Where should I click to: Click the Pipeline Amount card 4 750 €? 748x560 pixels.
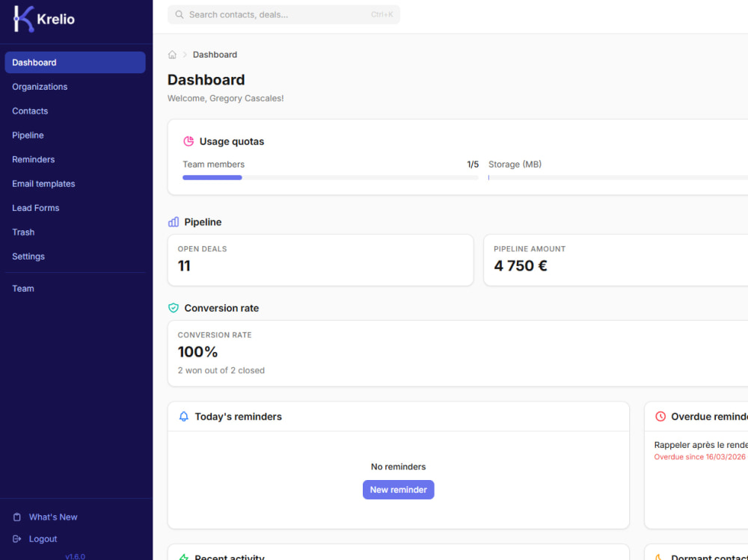(x=616, y=260)
